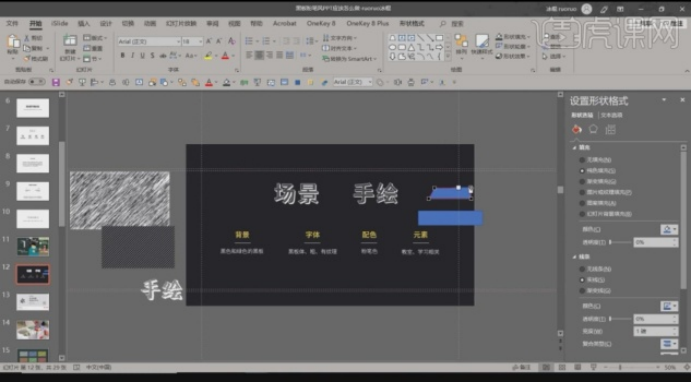Click the increase font size icon
The height and width of the screenshot is (383, 692).
(209, 41)
